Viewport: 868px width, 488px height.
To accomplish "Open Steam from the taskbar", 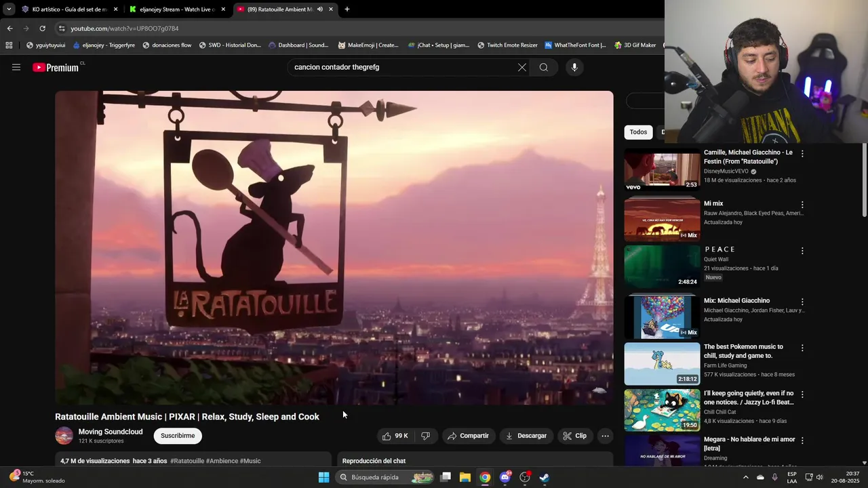I will pyautogui.click(x=545, y=477).
